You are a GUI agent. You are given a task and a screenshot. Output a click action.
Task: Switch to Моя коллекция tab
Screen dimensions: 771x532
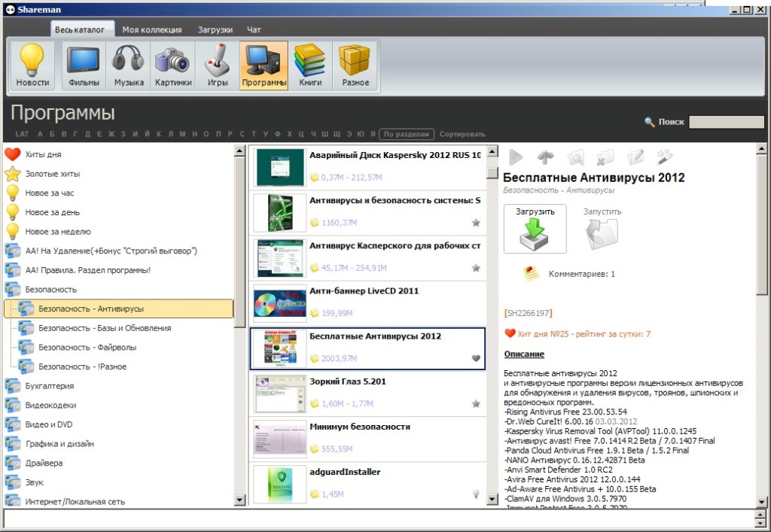pos(152,30)
